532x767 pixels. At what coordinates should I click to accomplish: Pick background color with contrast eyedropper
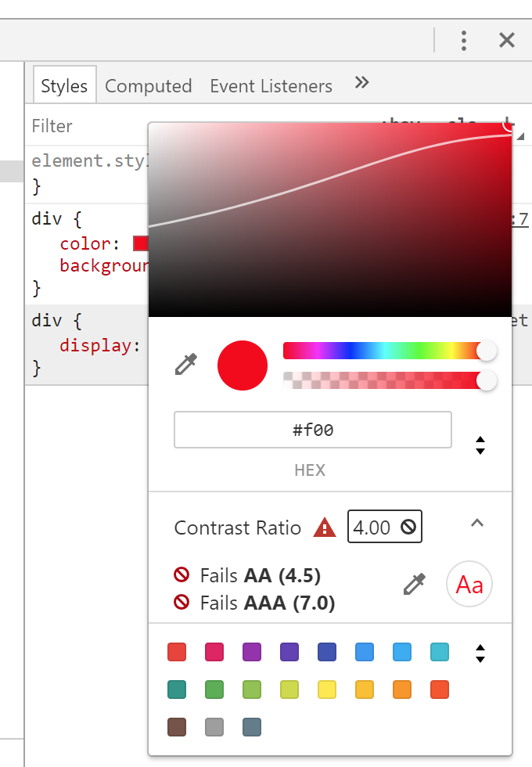point(414,584)
